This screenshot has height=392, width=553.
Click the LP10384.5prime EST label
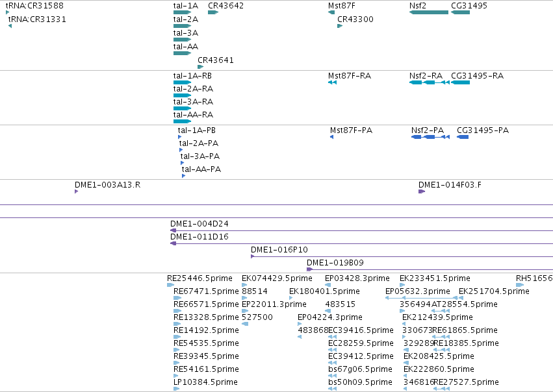205,382
